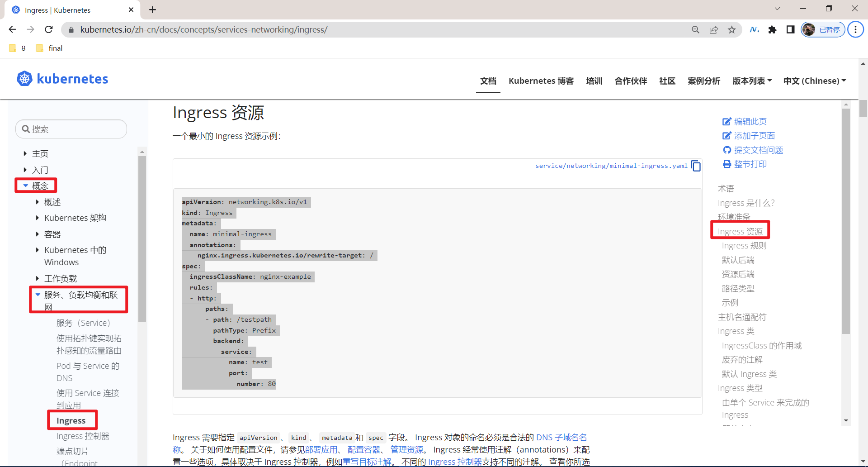The height and width of the screenshot is (467, 868).
Task: Copy minimal-ingress.yaml with the clipboard icon
Action: click(696, 166)
